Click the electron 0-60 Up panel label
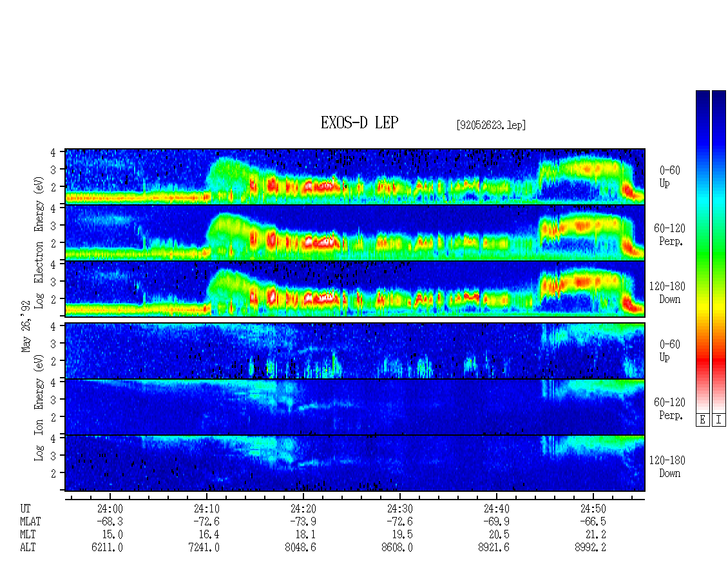728x564 pixels. pyautogui.click(x=669, y=177)
